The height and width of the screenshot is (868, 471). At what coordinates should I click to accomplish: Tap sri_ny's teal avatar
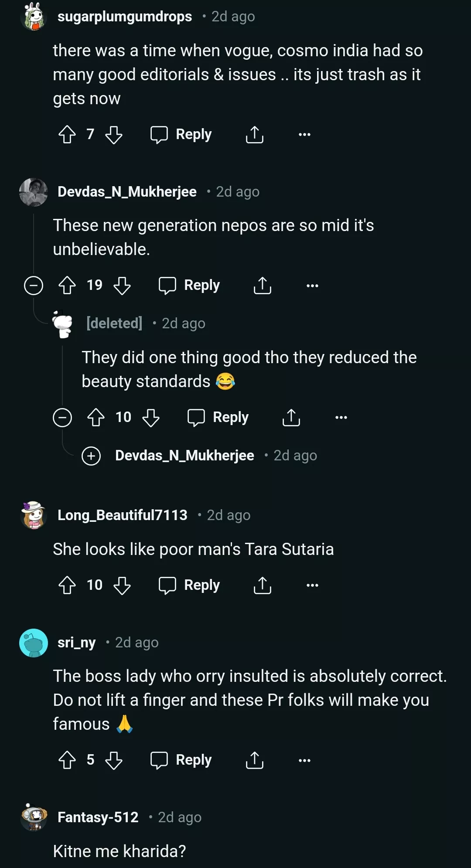click(34, 643)
